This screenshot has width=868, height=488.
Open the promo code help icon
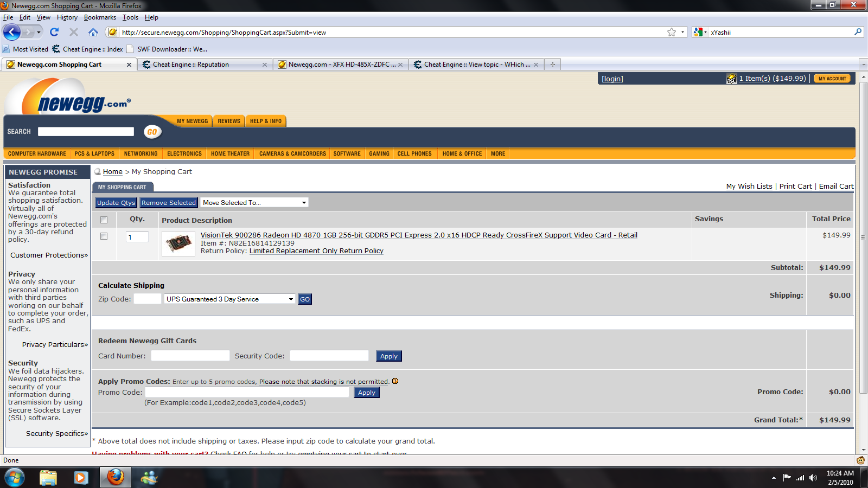[395, 381]
